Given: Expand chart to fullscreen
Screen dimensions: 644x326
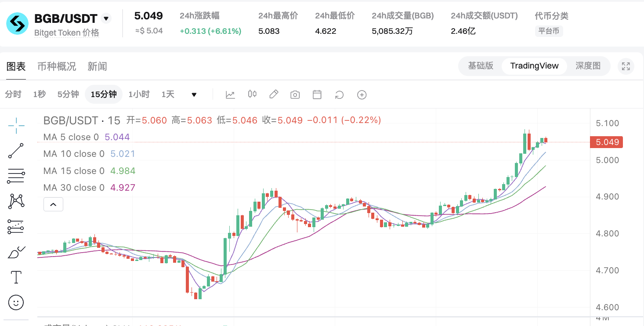Looking at the screenshot, I should click(x=626, y=66).
